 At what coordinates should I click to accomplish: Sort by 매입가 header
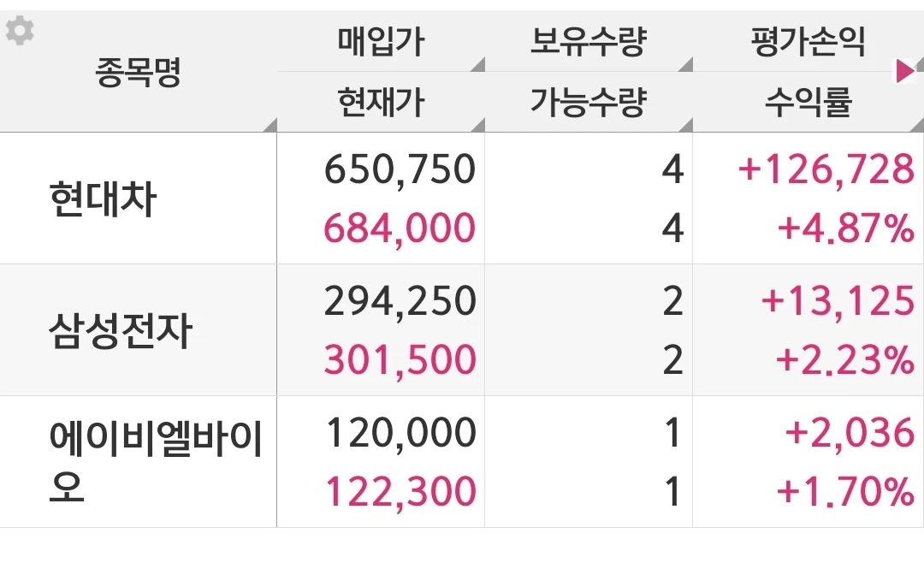(381, 41)
